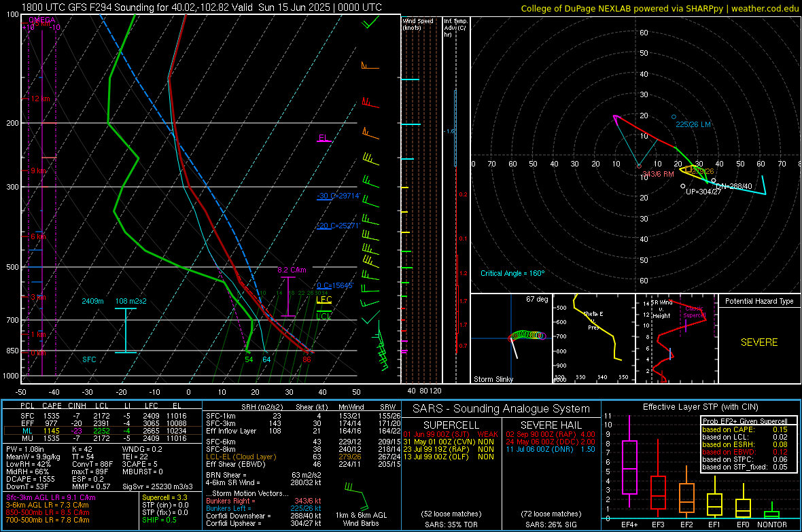Click the '-20 C=25271' height label
The image size is (802, 532).
click(x=338, y=226)
